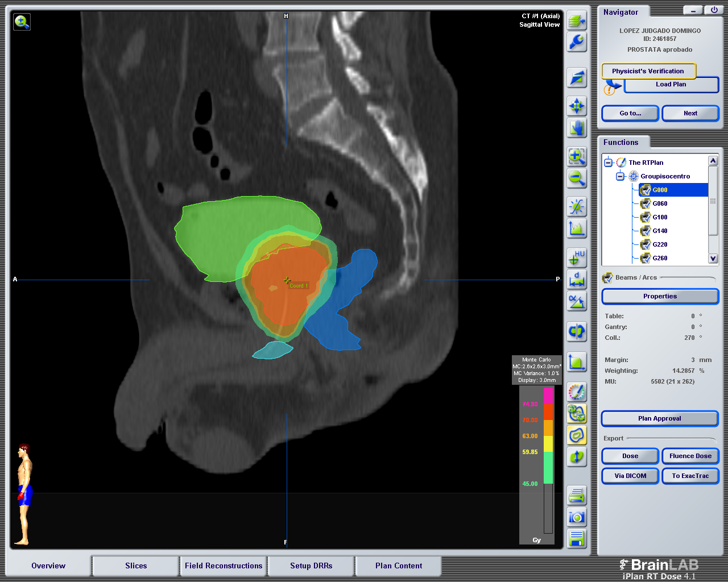Click the print icon in the toolbar
Image resolution: width=728 pixels, height=582 pixels.
(577, 496)
